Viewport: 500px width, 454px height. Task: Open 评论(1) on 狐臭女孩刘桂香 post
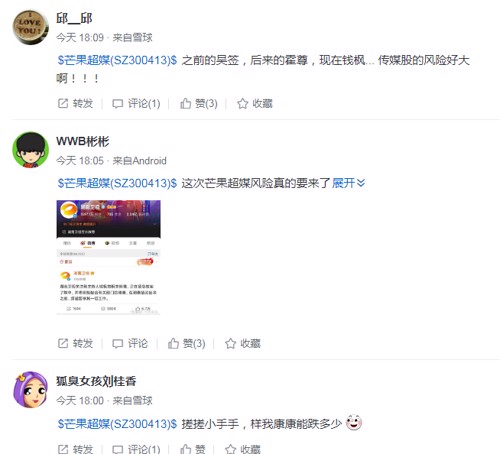[136, 449]
